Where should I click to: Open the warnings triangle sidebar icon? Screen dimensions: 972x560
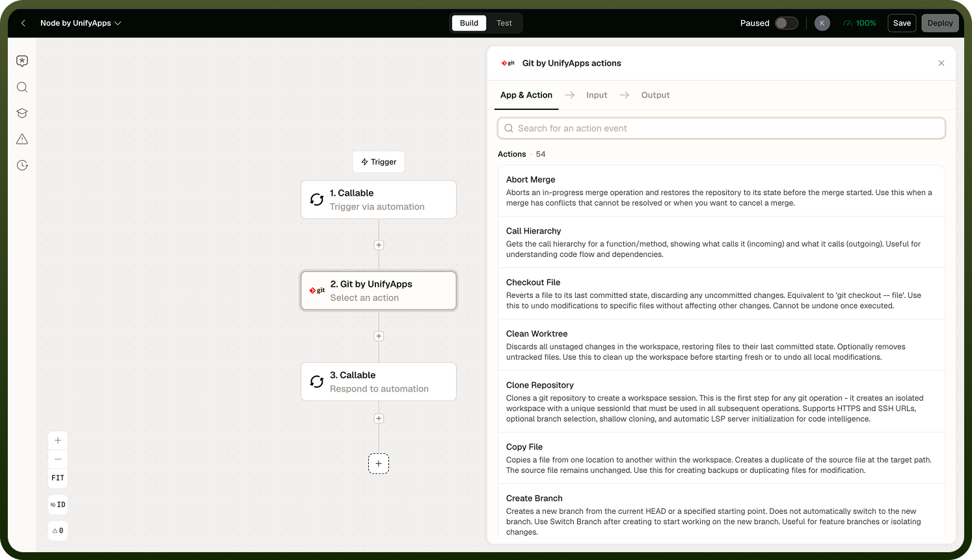click(22, 139)
